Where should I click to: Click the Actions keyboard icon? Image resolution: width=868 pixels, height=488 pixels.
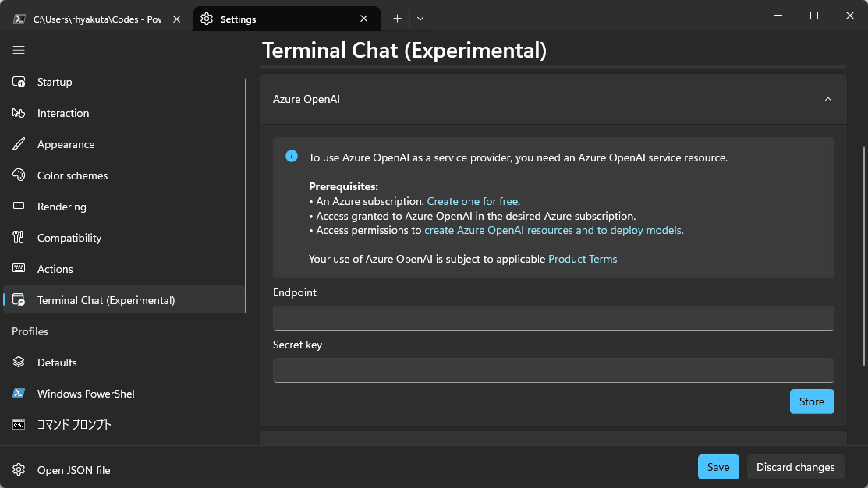19,268
